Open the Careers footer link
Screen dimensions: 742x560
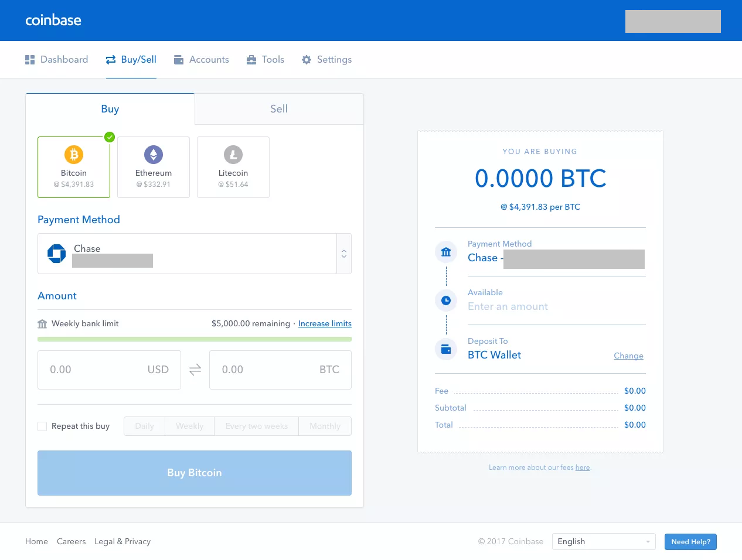pyautogui.click(x=72, y=541)
